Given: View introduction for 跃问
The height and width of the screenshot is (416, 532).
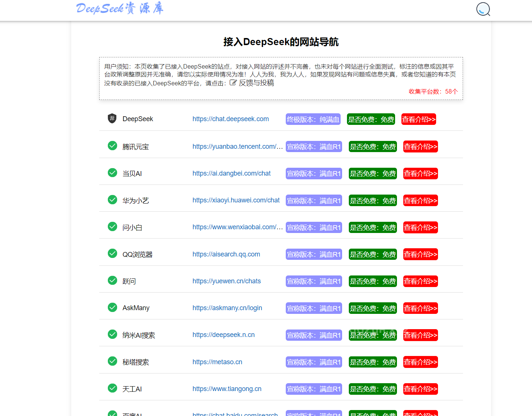Looking at the screenshot, I should 420,281.
